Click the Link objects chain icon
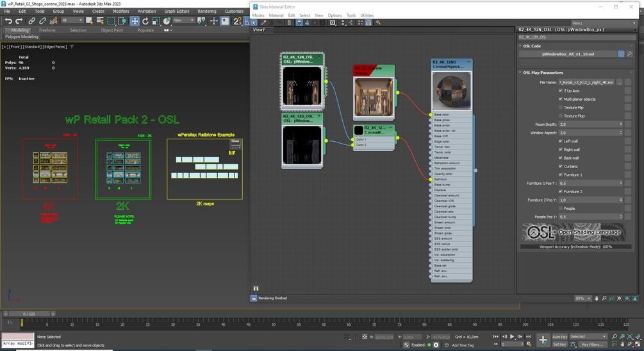 [x=31, y=21]
